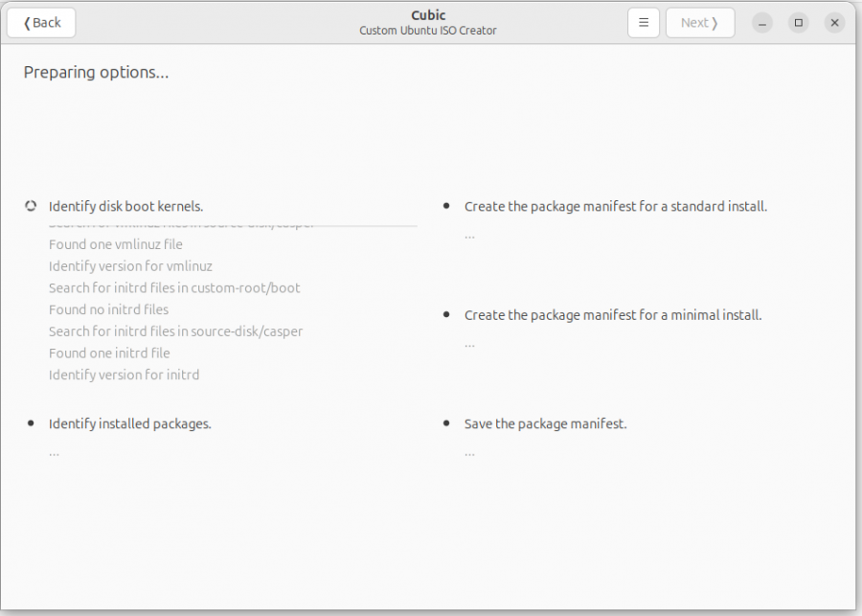Select 'Identify version for vmlinuz' log line
The image size is (862, 616).
[x=130, y=266]
